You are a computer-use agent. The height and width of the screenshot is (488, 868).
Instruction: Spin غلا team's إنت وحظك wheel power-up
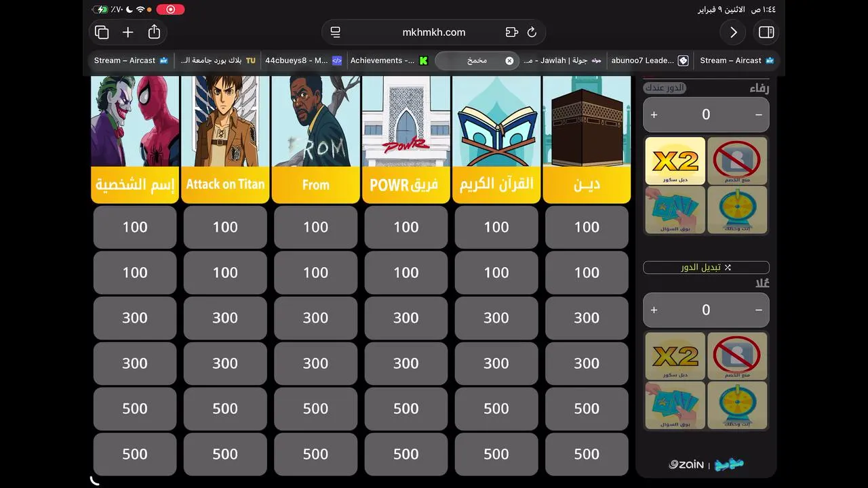(737, 405)
